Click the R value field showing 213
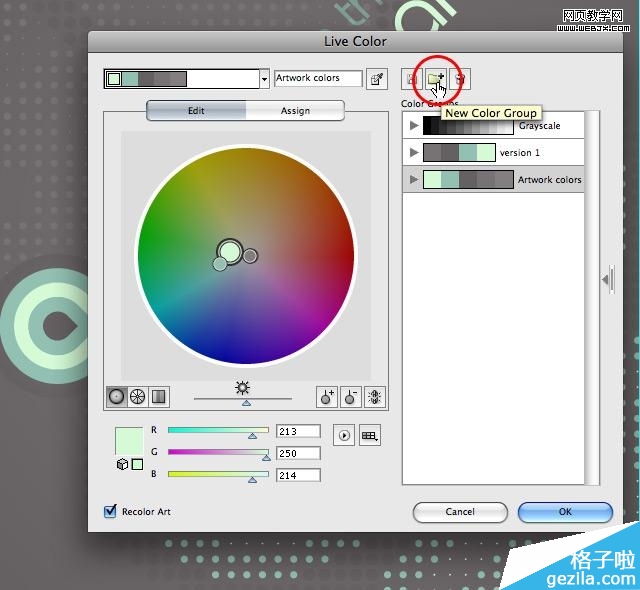This screenshot has width=640, height=590. (x=298, y=431)
